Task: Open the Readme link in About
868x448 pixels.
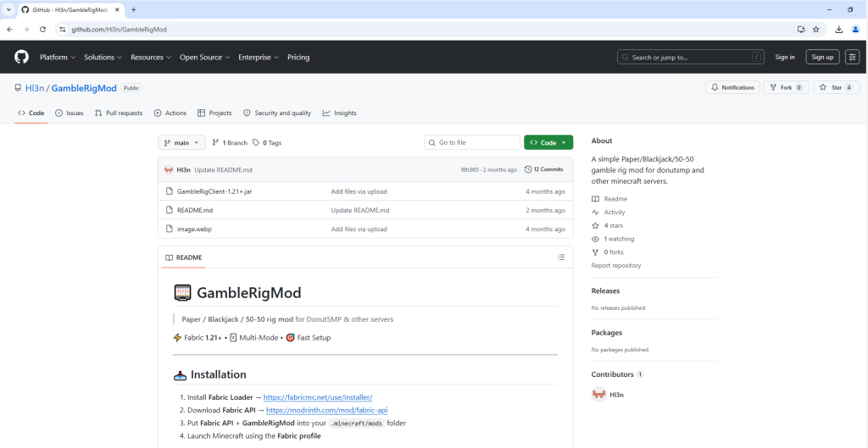Action: coord(609,199)
